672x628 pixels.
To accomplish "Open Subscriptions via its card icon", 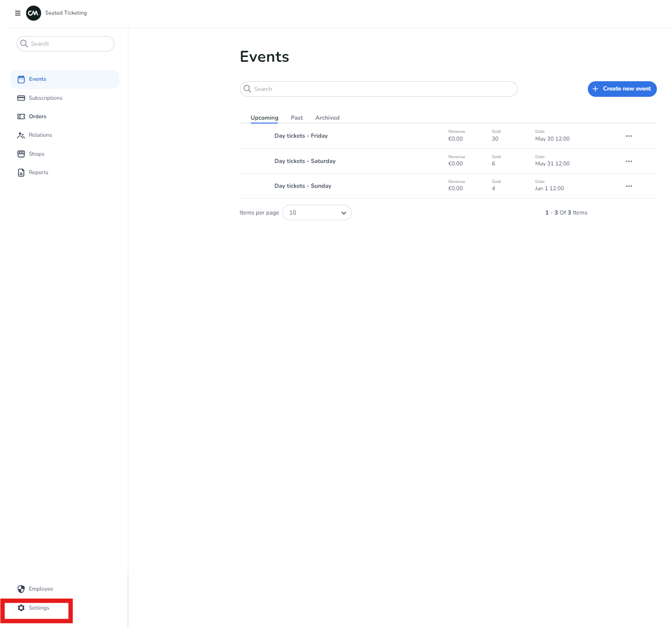I will (21, 98).
